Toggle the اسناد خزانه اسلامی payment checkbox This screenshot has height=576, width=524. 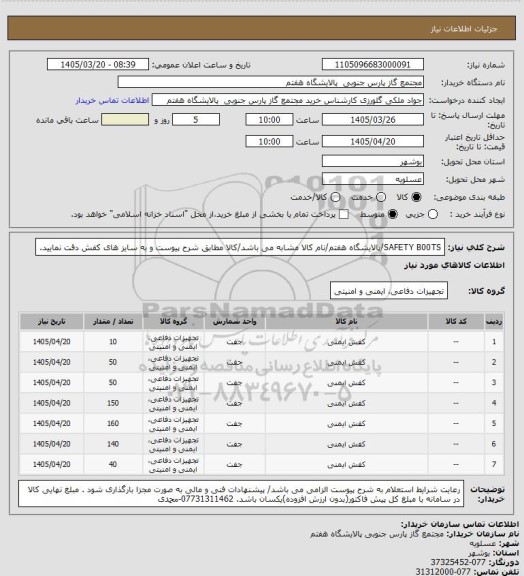click(x=344, y=214)
